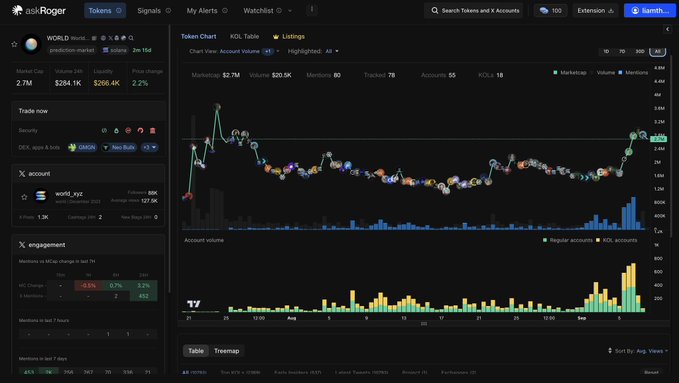Click the X logo in the account header

[22, 174]
